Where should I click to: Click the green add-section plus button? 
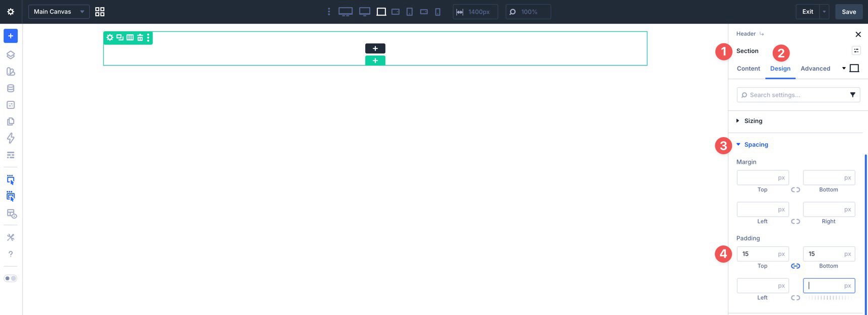pos(375,60)
